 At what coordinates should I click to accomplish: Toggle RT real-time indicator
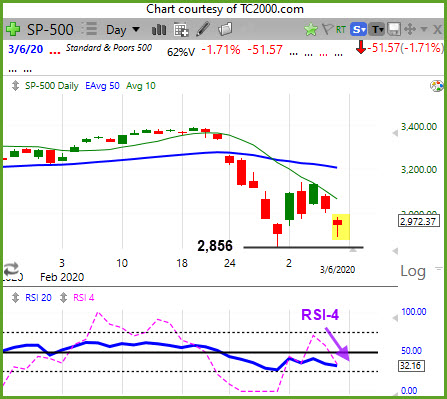point(341,30)
